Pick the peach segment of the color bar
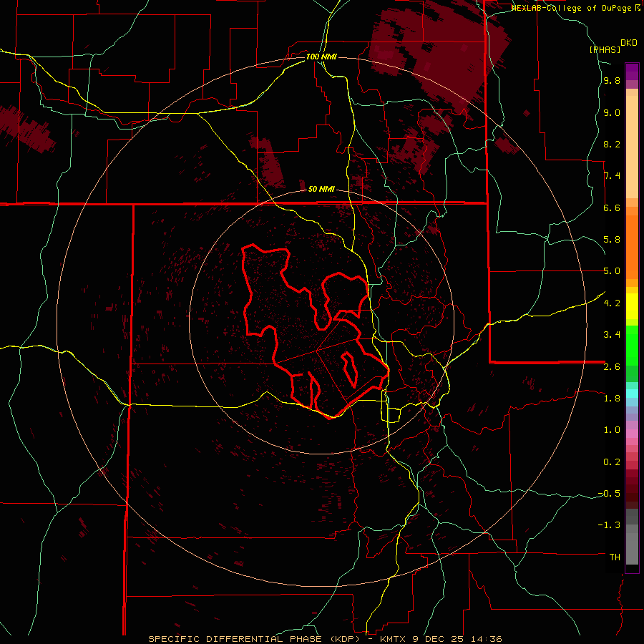The height and width of the screenshot is (644, 644). tap(632, 147)
